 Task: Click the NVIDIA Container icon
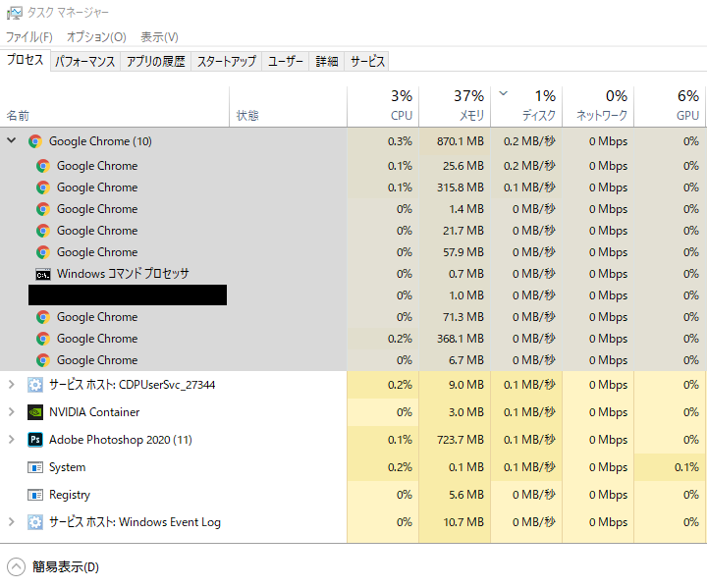[x=35, y=412]
